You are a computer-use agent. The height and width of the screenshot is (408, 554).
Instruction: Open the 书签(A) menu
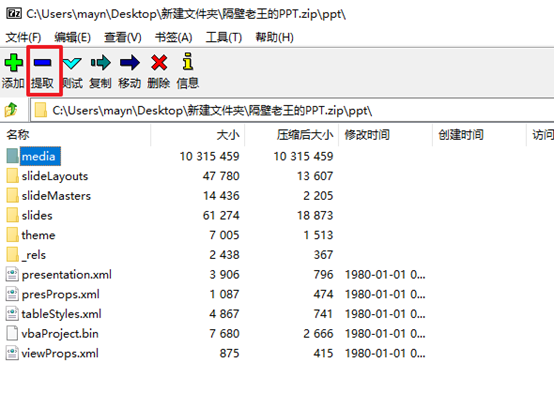click(173, 37)
